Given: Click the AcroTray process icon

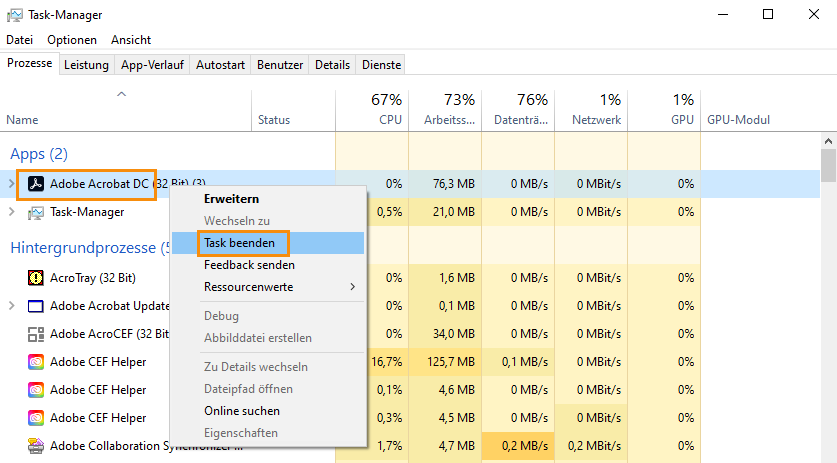Looking at the screenshot, I should (35, 277).
